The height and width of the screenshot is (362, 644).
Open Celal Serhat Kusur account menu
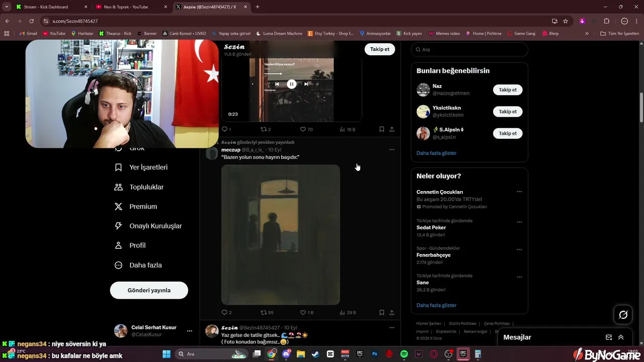(153, 331)
